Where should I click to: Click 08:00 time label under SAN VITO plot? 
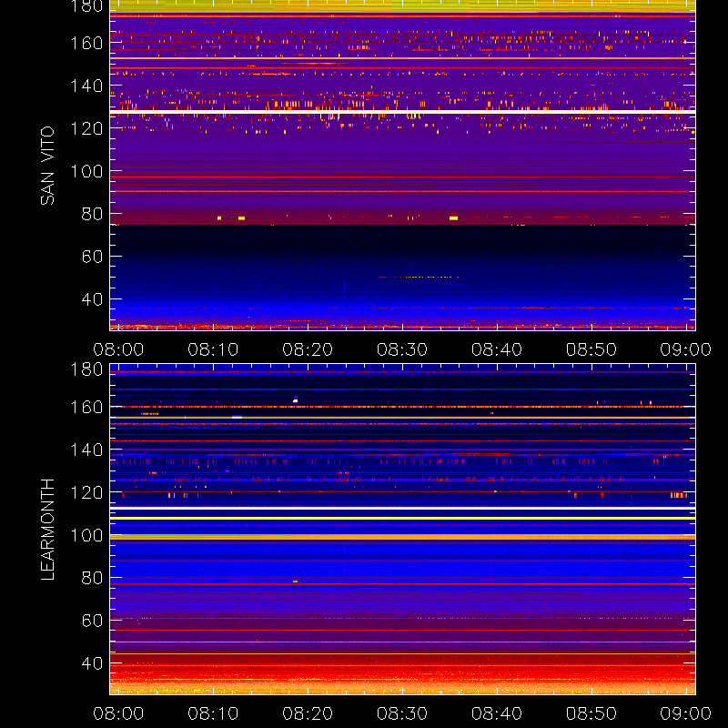point(118,349)
